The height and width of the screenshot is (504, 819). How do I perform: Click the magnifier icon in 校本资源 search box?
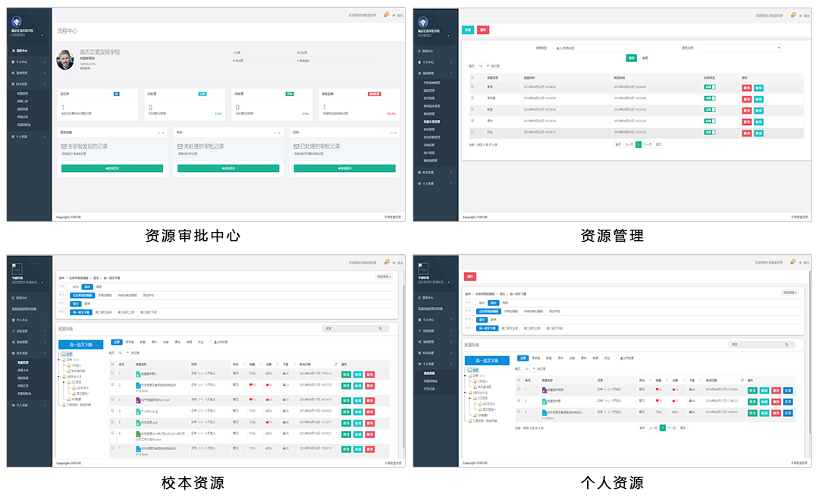click(380, 328)
